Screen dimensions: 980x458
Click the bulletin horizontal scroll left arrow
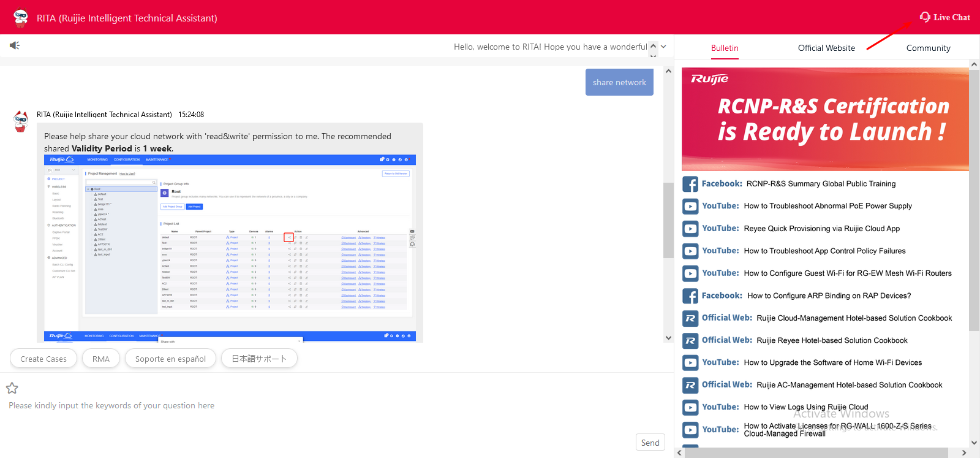coord(679,453)
